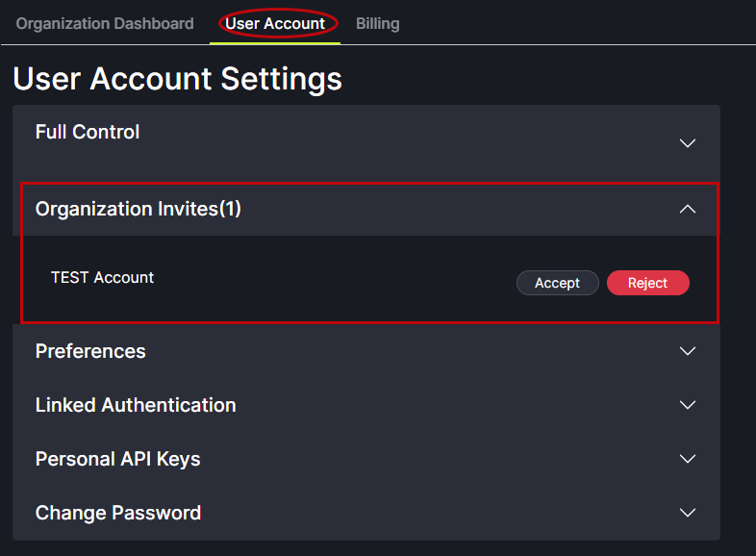Collapse Organization Invites using the up chevron
The width and height of the screenshot is (756, 556).
[x=687, y=209]
